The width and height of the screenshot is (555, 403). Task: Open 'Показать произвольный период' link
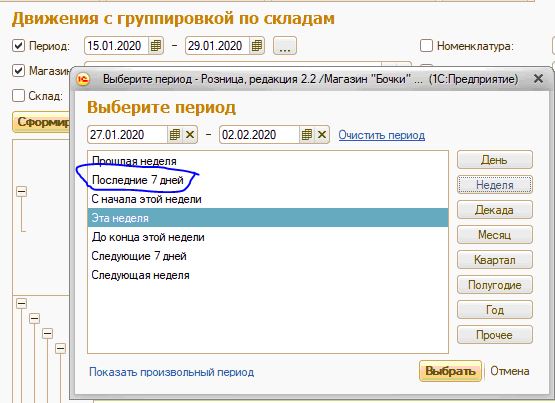point(172,372)
